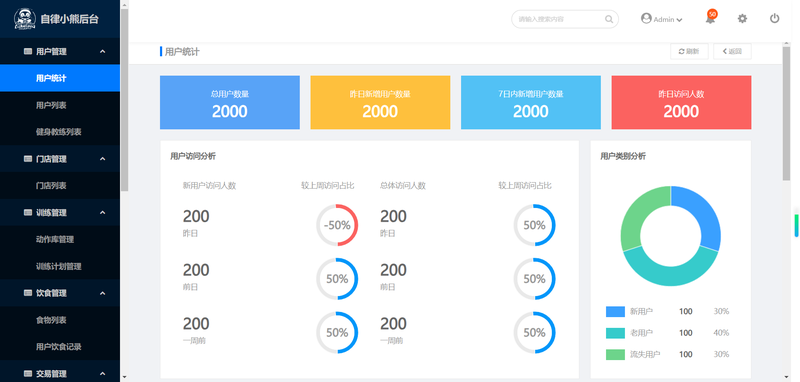This screenshot has width=800, height=382.
Task: Click the 7日内新增用户数量 card
Action: click(x=531, y=103)
